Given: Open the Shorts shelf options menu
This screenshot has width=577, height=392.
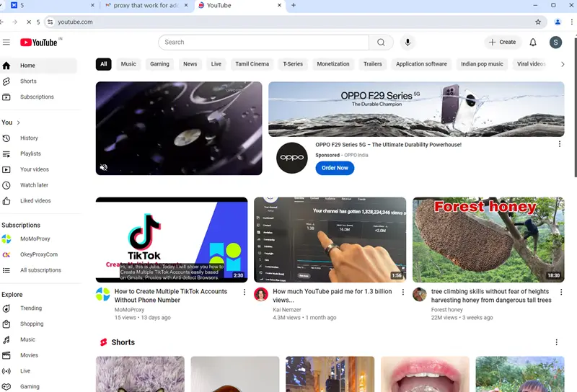Looking at the screenshot, I should pyautogui.click(x=556, y=342).
